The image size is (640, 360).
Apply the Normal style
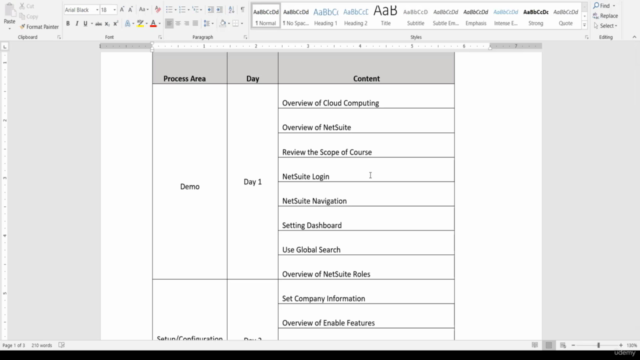(x=266, y=16)
